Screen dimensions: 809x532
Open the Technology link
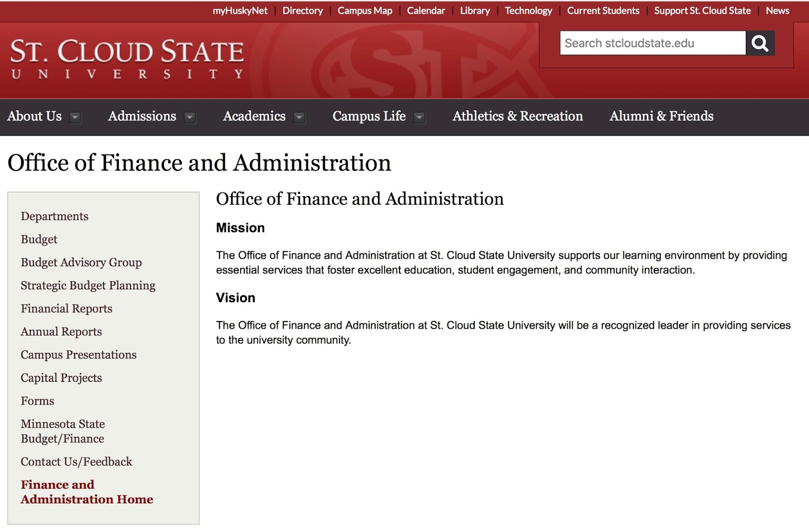pos(528,11)
